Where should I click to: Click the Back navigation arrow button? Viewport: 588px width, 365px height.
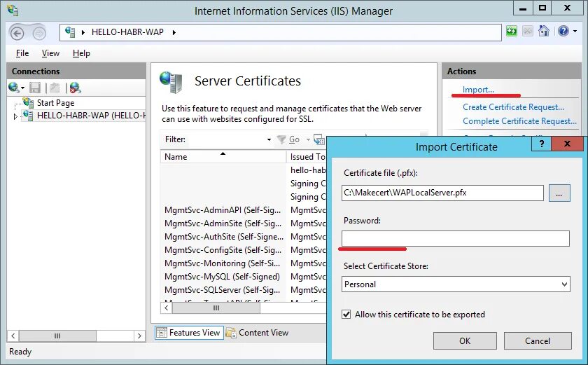click(18, 33)
